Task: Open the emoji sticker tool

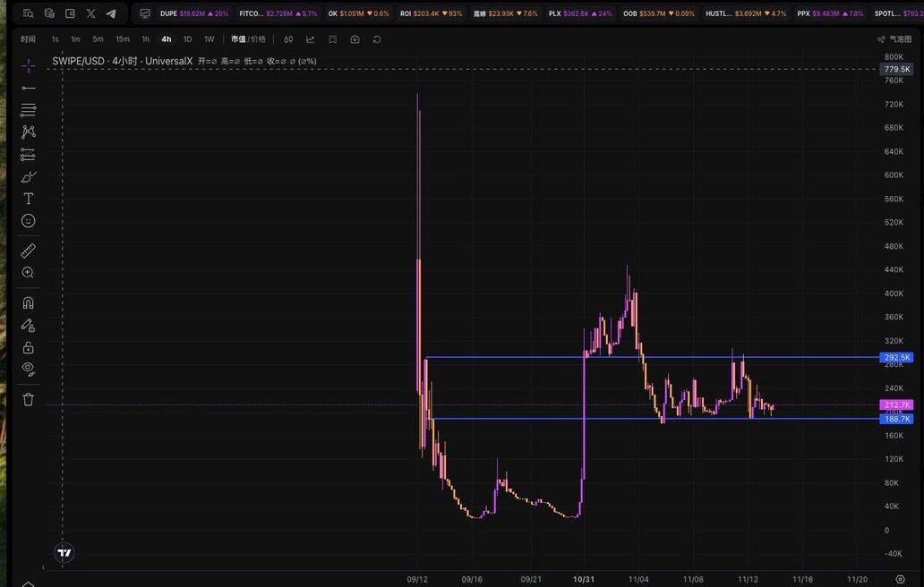Action: point(29,220)
